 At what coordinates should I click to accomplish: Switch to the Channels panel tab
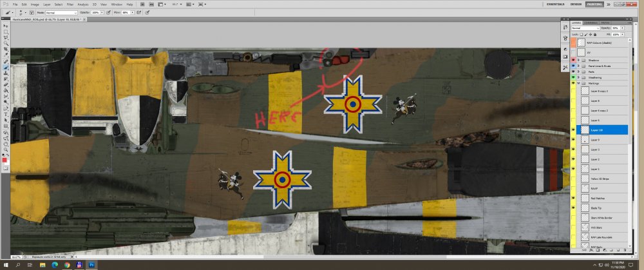point(591,23)
